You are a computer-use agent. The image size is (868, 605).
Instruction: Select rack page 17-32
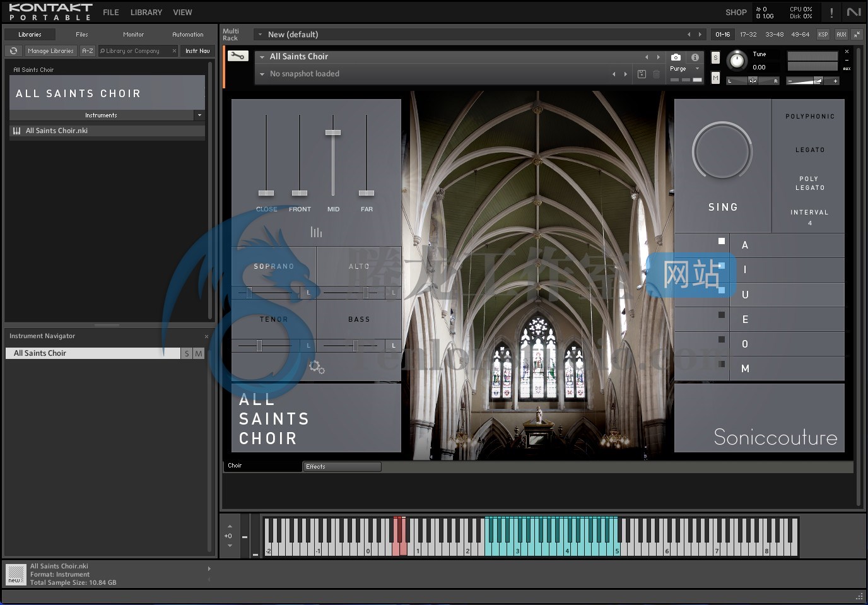coord(748,35)
